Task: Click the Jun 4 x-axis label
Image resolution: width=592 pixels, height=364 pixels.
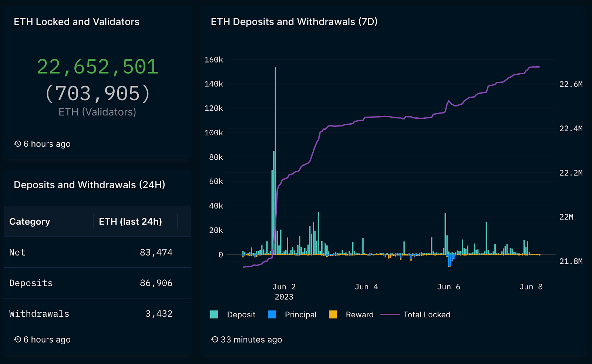Action: click(366, 287)
